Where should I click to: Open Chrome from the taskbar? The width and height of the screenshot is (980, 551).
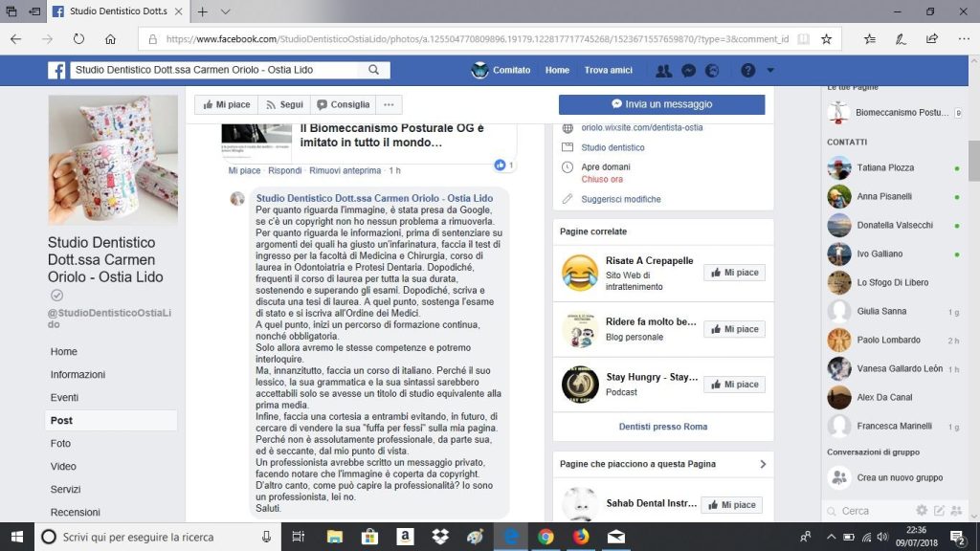(x=546, y=537)
